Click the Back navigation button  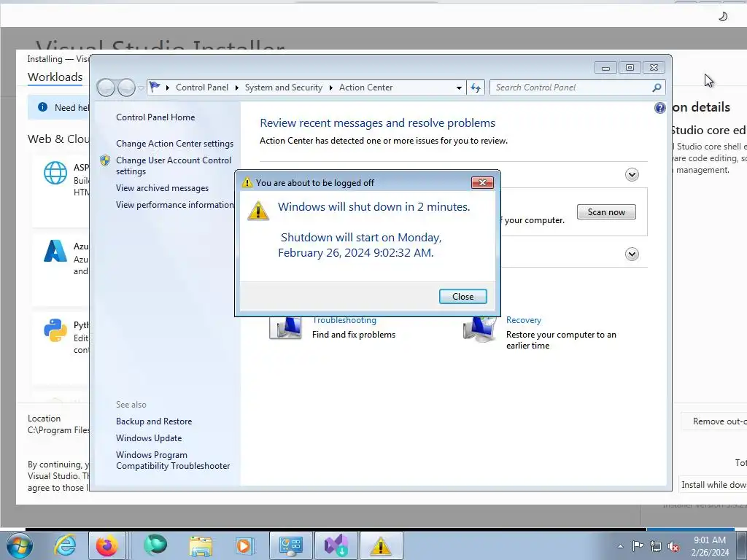click(106, 87)
